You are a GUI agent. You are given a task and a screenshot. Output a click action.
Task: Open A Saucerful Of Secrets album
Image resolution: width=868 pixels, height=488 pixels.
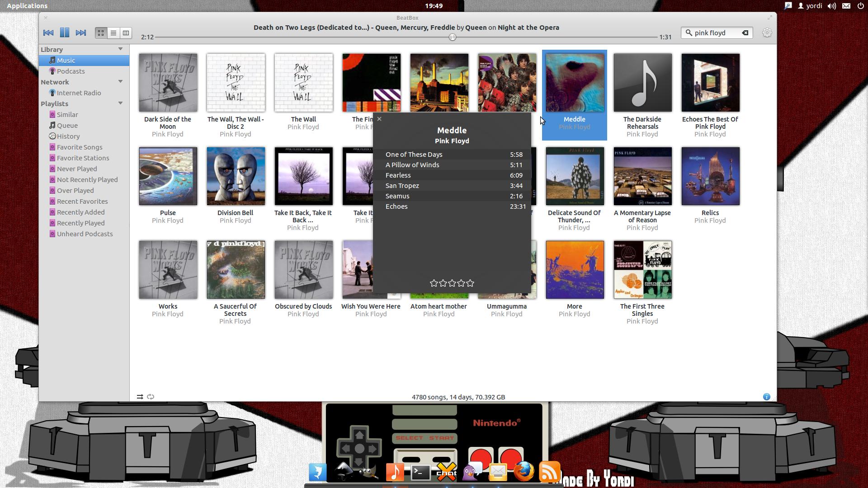point(236,270)
